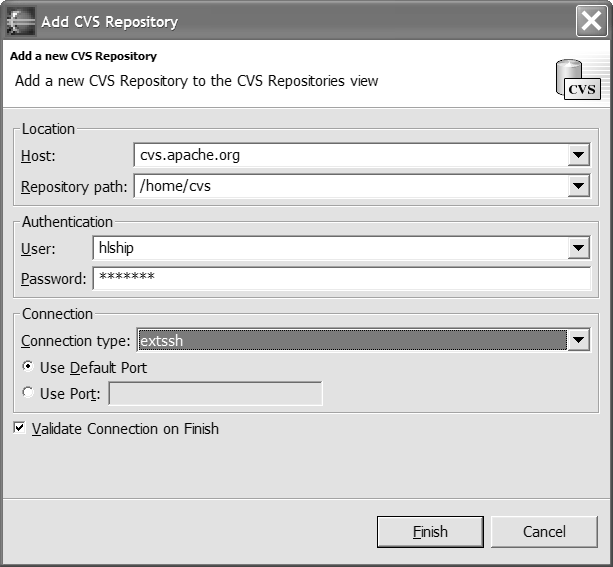Image resolution: width=613 pixels, height=567 pixels.
Task: Click the CVS repository cylinder icon
Action: (x=577, y=80)
